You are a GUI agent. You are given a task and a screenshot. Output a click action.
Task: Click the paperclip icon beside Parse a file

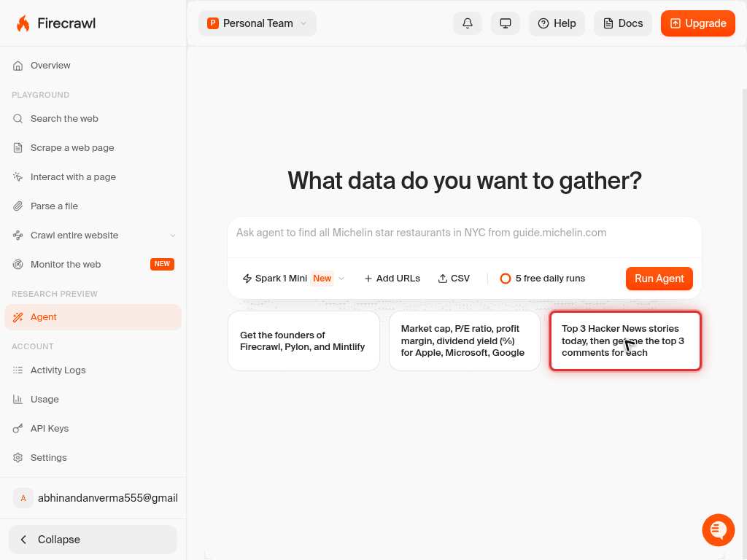(18, 206)
